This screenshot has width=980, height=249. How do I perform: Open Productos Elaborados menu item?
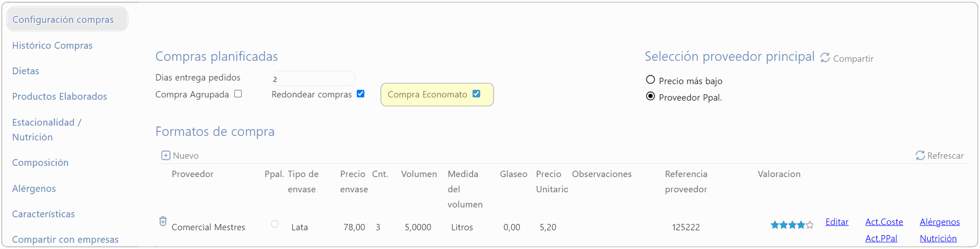[x=60, y=96]
